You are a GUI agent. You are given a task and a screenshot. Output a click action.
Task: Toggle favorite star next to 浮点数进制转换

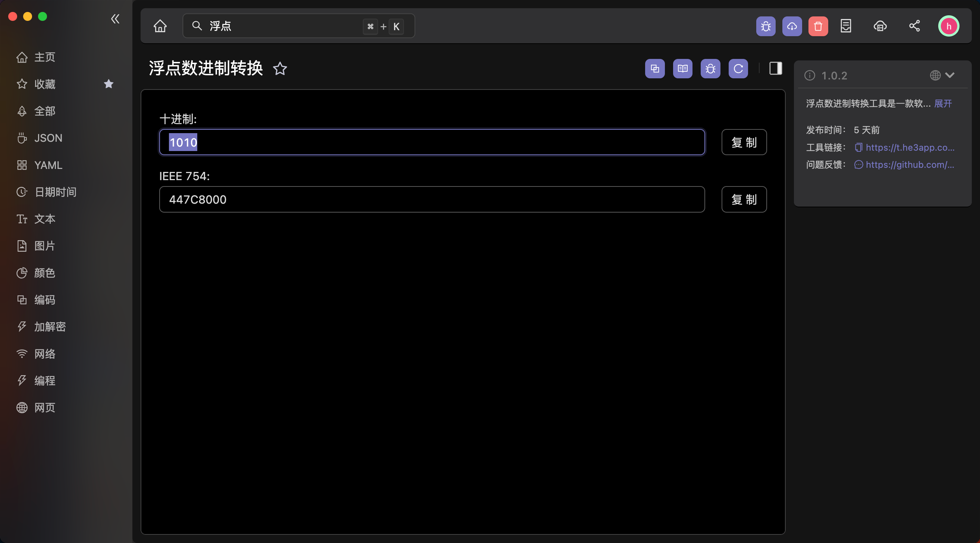tap(280, 69)
